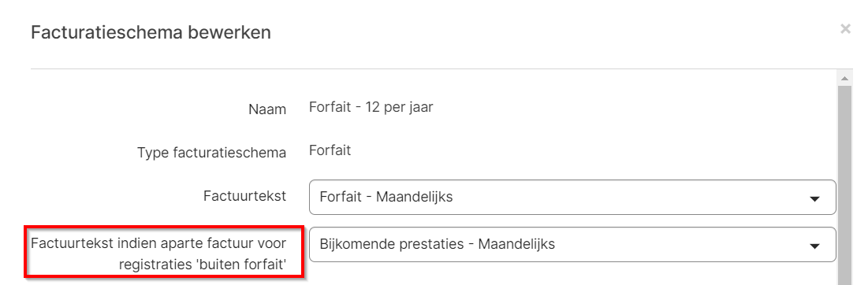Open the Factuurtekst combo box

[572, 197]
